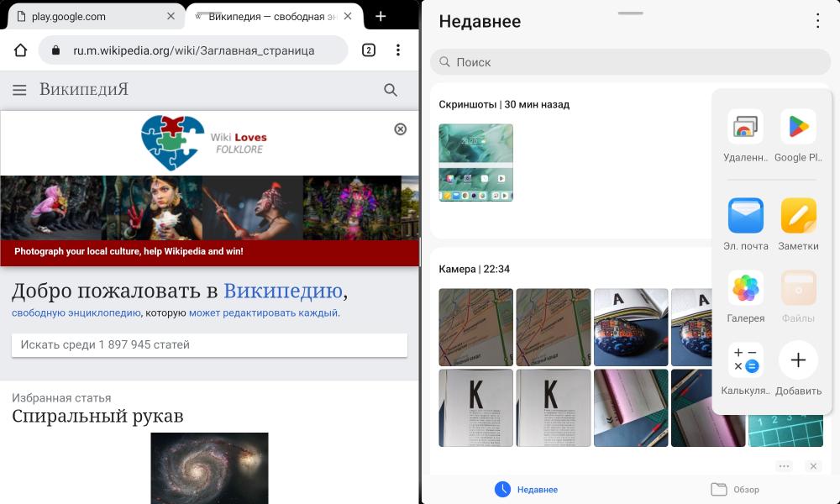
Task: Open the Скриншоты screenshot thumbnail
Action: (475, 163)
